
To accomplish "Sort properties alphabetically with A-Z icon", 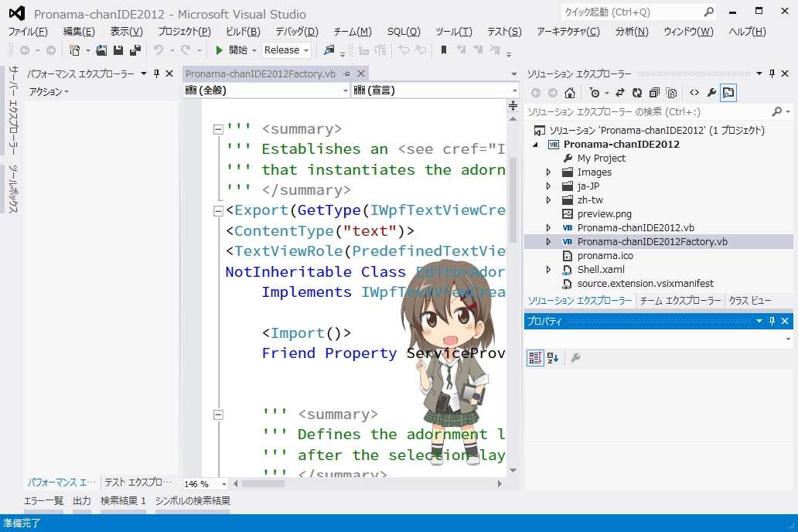I will 553,358.
